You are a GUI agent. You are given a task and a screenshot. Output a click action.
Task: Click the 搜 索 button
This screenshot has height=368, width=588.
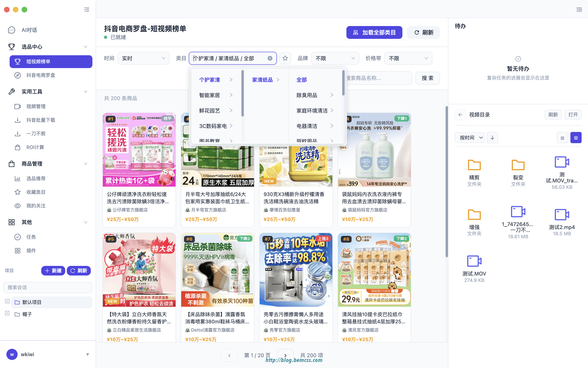(428, 78)
